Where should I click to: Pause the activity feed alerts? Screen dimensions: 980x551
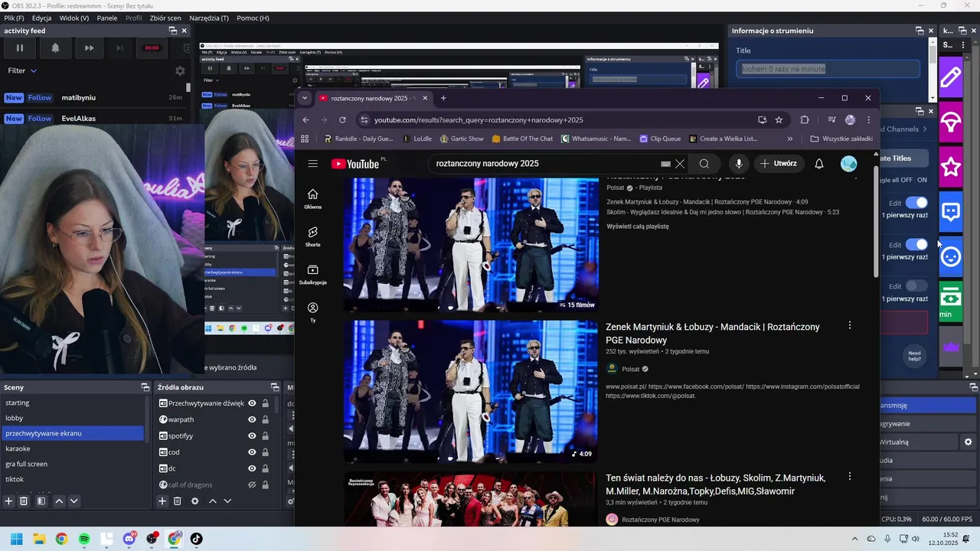(x=20, y=48)
